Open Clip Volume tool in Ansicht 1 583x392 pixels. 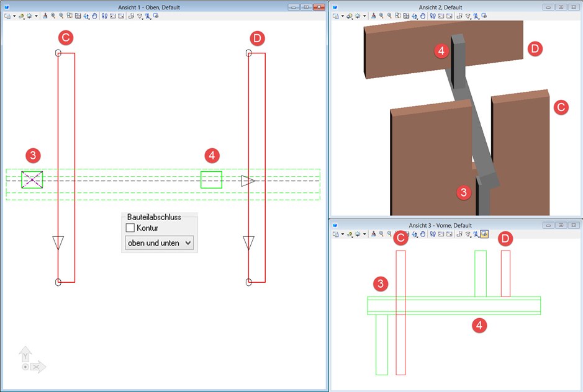pos(140,16)
